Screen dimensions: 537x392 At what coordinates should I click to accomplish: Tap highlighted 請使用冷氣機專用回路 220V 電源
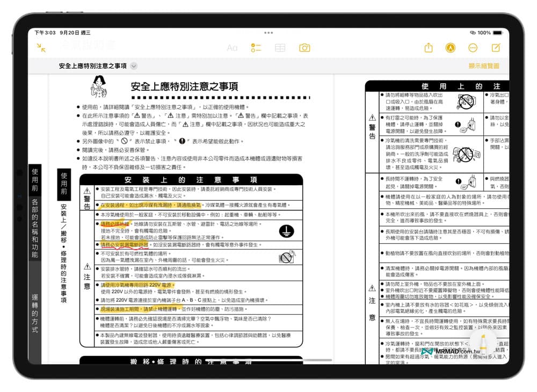point(137,285)
